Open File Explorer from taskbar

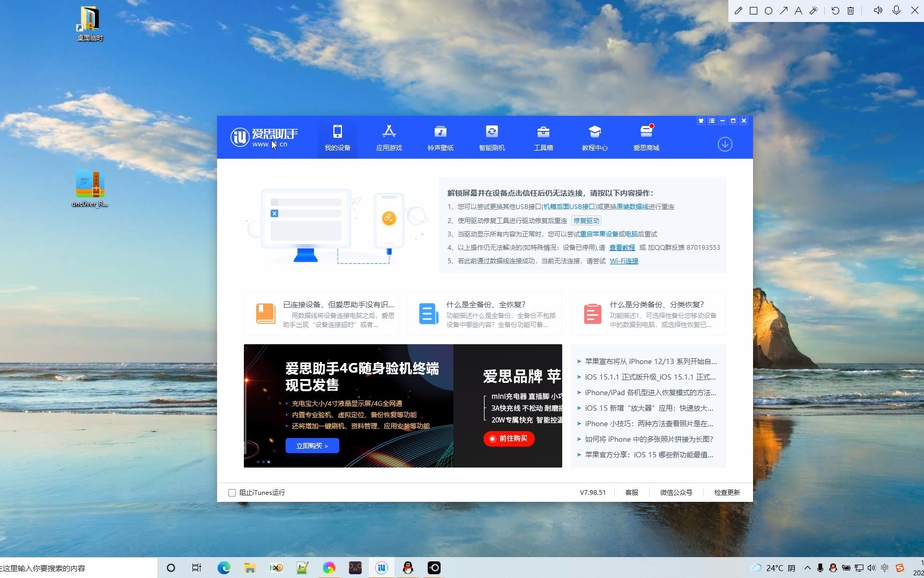click(250, 568)
